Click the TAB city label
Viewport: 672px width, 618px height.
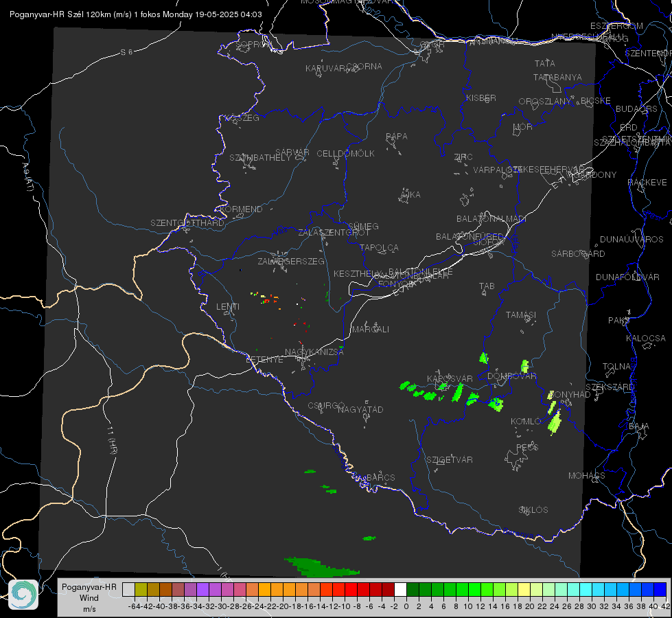[487, 286]
